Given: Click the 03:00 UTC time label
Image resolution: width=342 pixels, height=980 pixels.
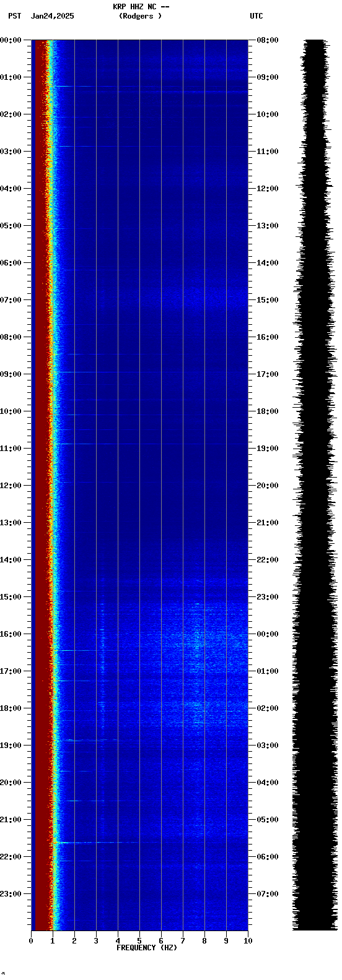Looking at the screenshot, I should pos(268,746).
